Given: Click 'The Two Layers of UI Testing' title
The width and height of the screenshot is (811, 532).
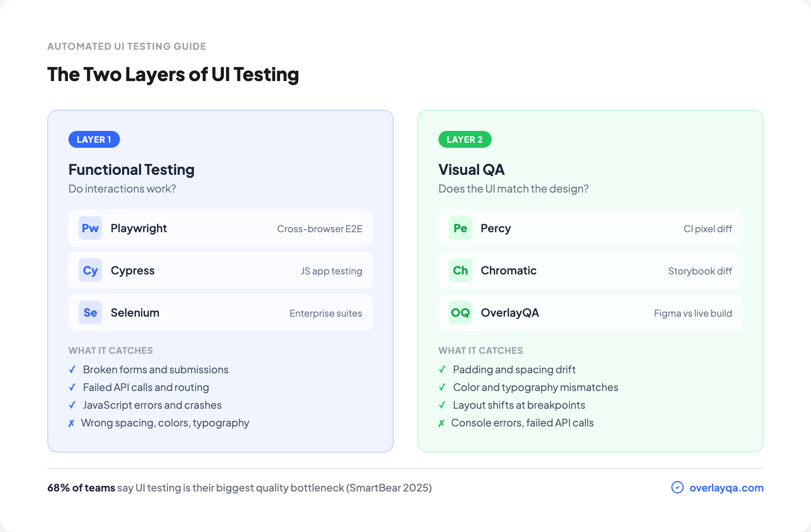Looking at the screenshot, I should [173, 74].
